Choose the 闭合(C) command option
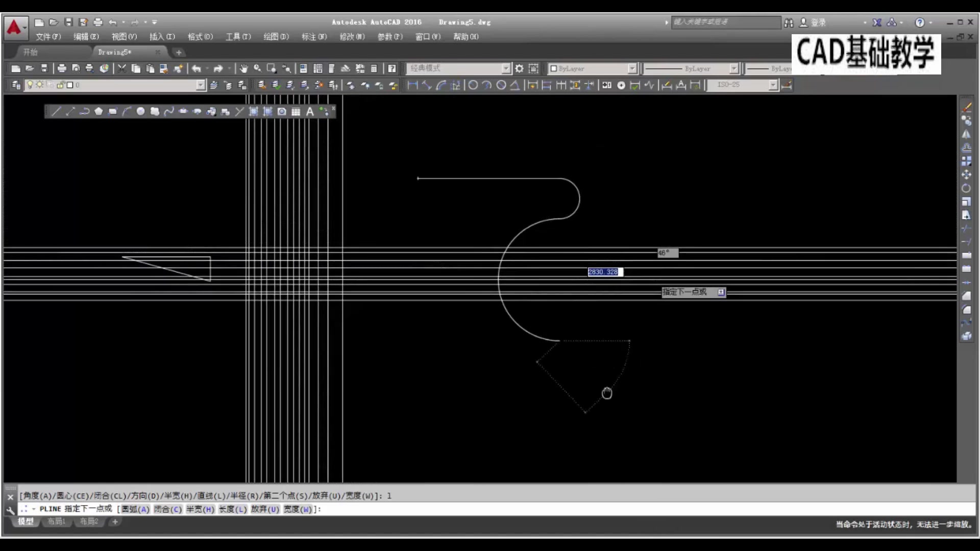This screenshot has width=980, height=551. pos(168,509)
